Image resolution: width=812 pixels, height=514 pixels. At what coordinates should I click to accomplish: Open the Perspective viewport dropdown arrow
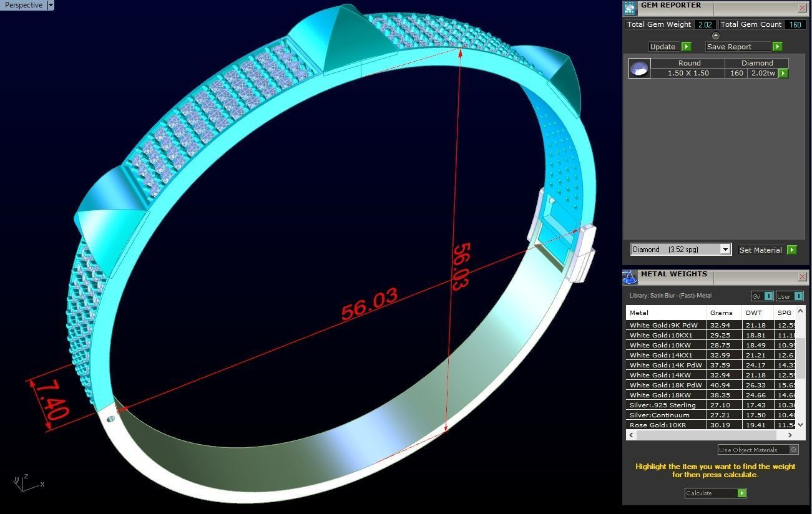click(x=51, y=5)
